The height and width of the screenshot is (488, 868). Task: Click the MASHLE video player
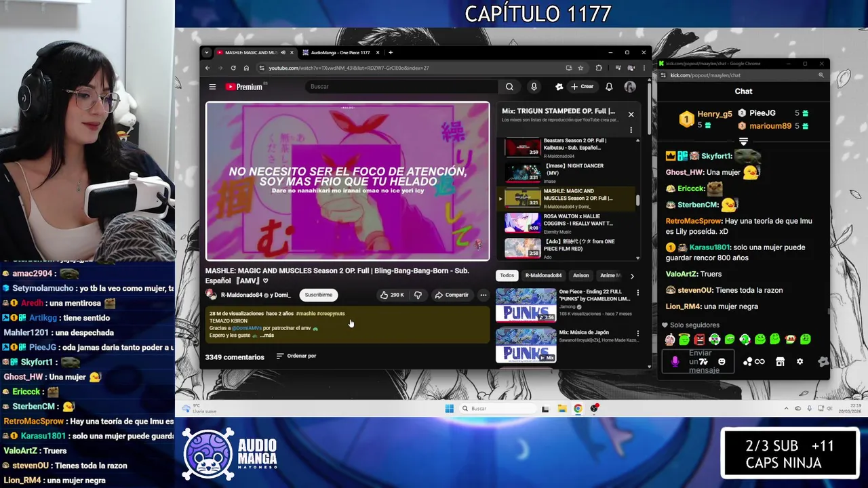(347, 181)
